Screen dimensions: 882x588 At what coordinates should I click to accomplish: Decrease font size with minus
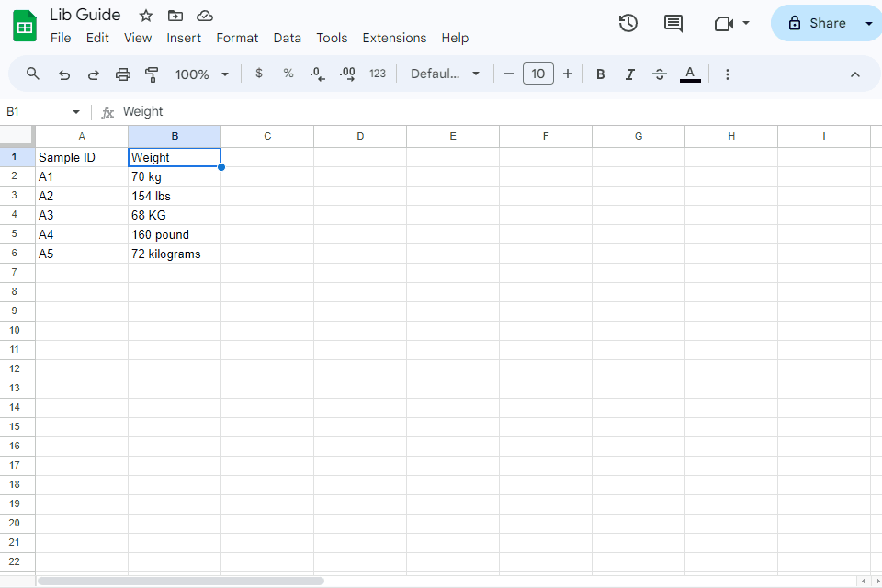click(x=508, y=73)
